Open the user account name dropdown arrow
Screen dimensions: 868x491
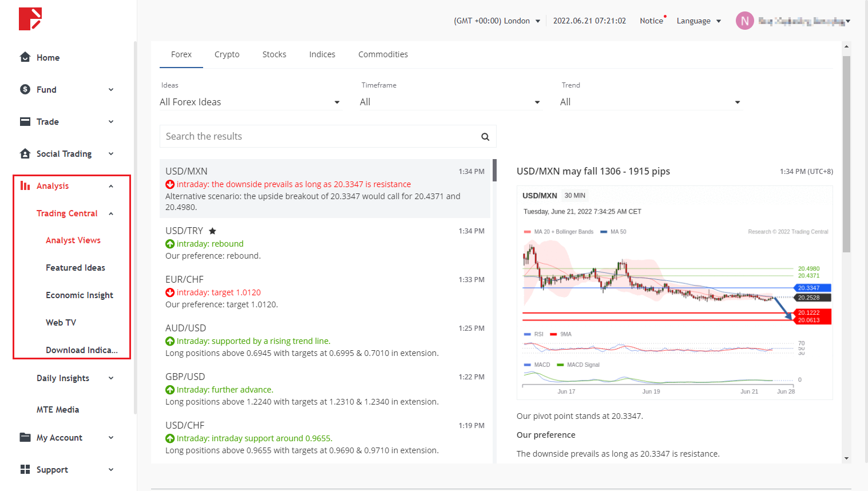pos(848,21)
